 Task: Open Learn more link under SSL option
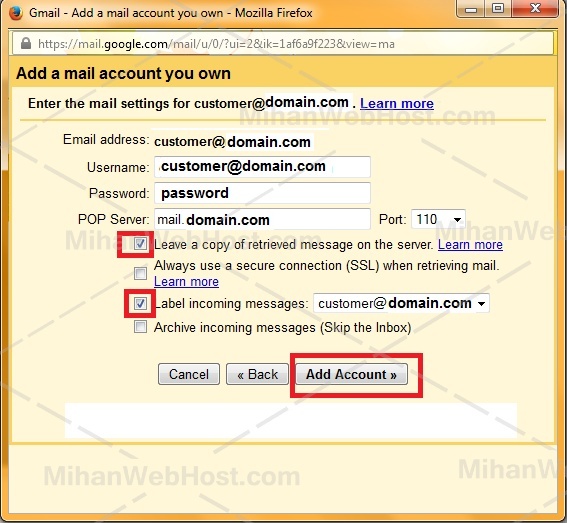pyautogui.click(x=186, y=281)
